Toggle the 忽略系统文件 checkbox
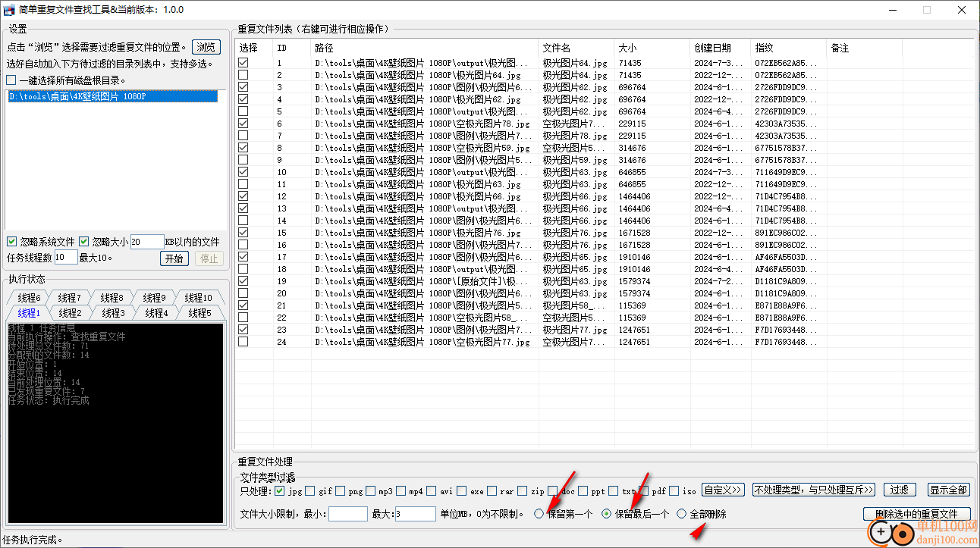Viewport: 980px width, 548px height. [x=11, y=242]
